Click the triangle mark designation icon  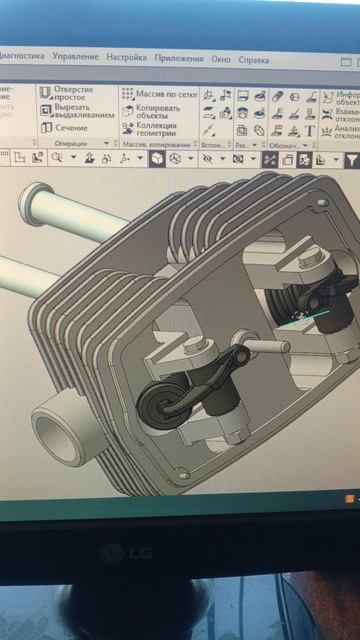293,131
